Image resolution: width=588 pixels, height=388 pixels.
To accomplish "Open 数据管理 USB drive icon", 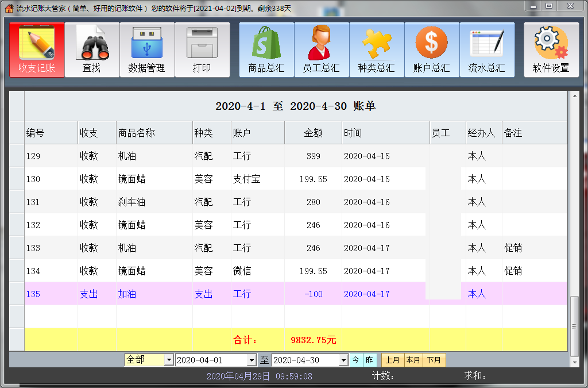I will [147, 49].
